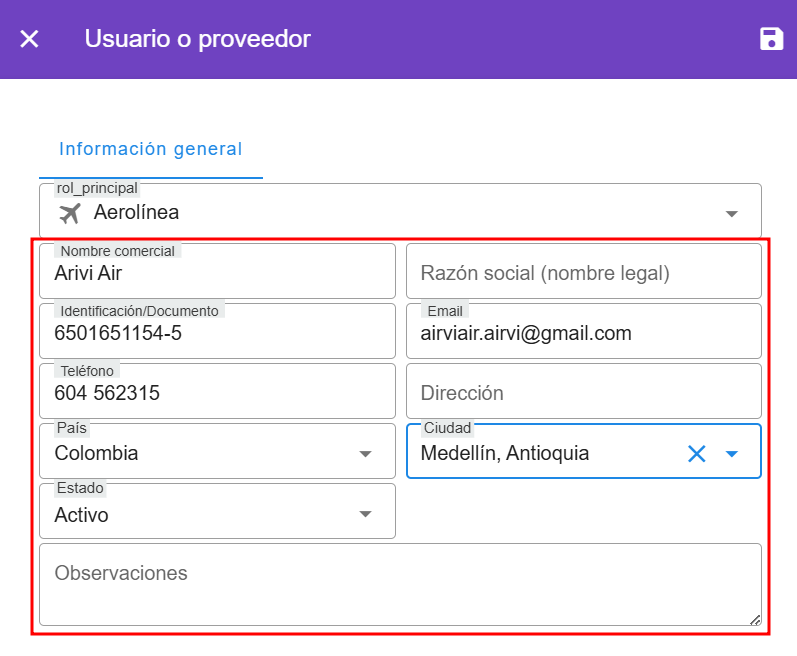The width and height of the screenshot is (797, 656).
Task: Click the Nombre comercial field
Action: click(217, 273)
